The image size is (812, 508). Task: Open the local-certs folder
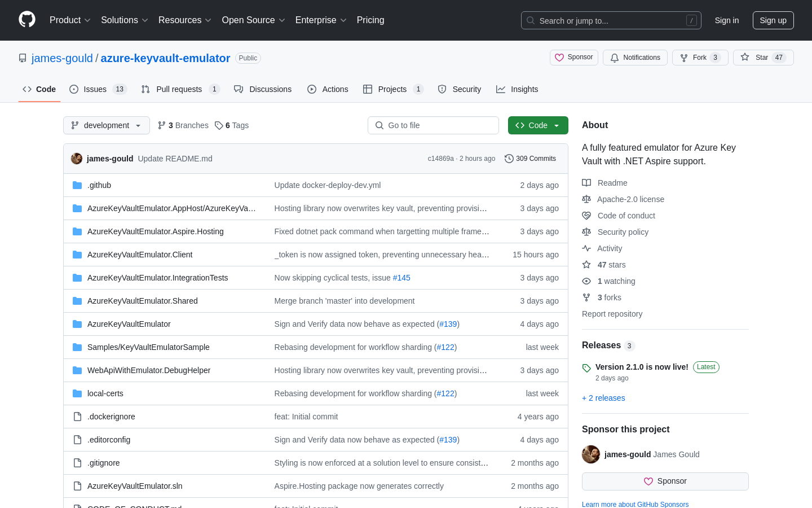pos(105,393)
